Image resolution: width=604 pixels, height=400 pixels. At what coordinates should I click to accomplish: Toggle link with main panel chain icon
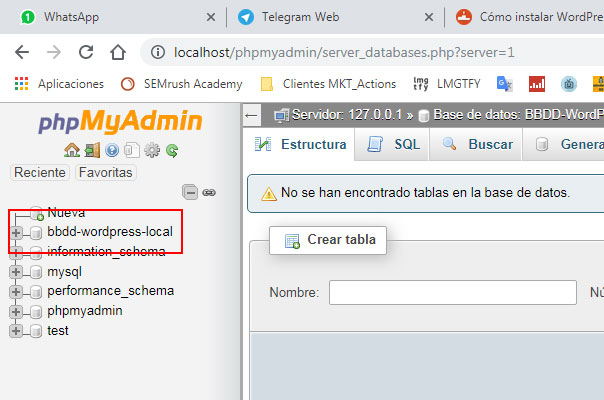tap(209, 192)
